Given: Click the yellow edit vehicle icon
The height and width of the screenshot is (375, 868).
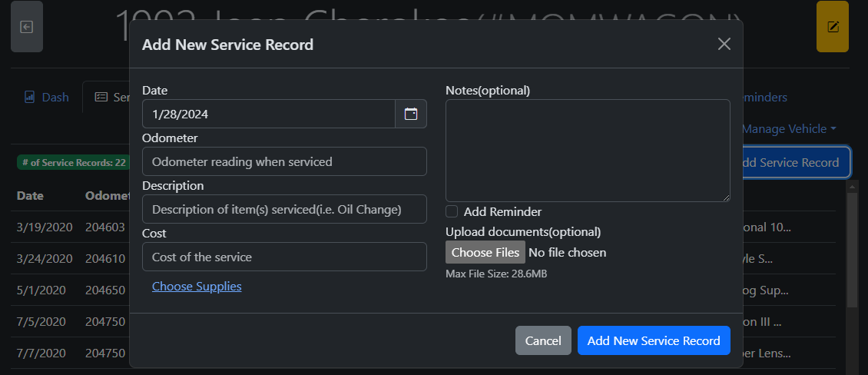Looking at the screenshot, I should (x=832, y=27).
